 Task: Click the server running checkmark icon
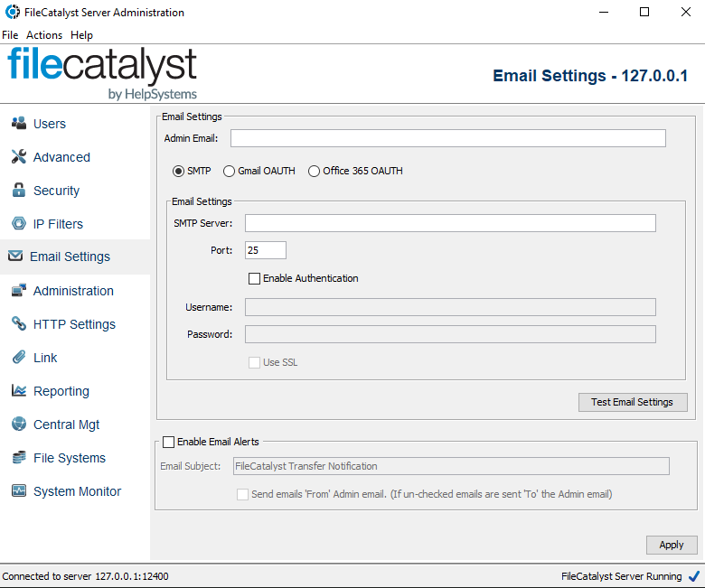click(694, 576)
